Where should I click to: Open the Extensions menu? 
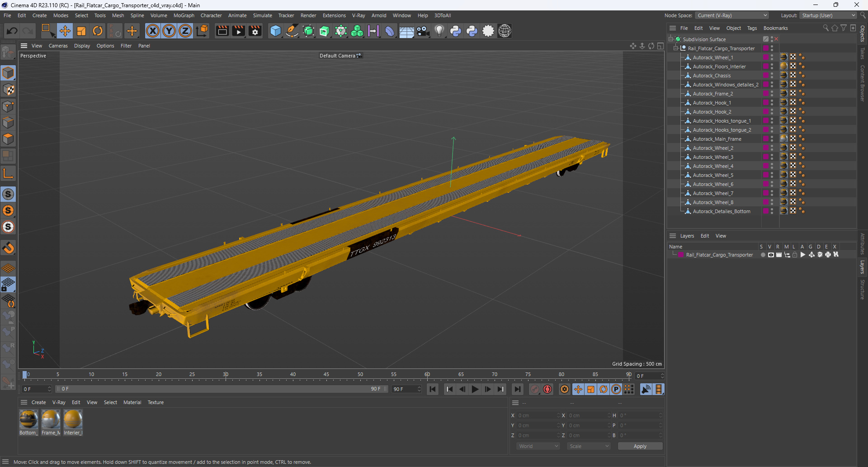(x=334, y=15)
